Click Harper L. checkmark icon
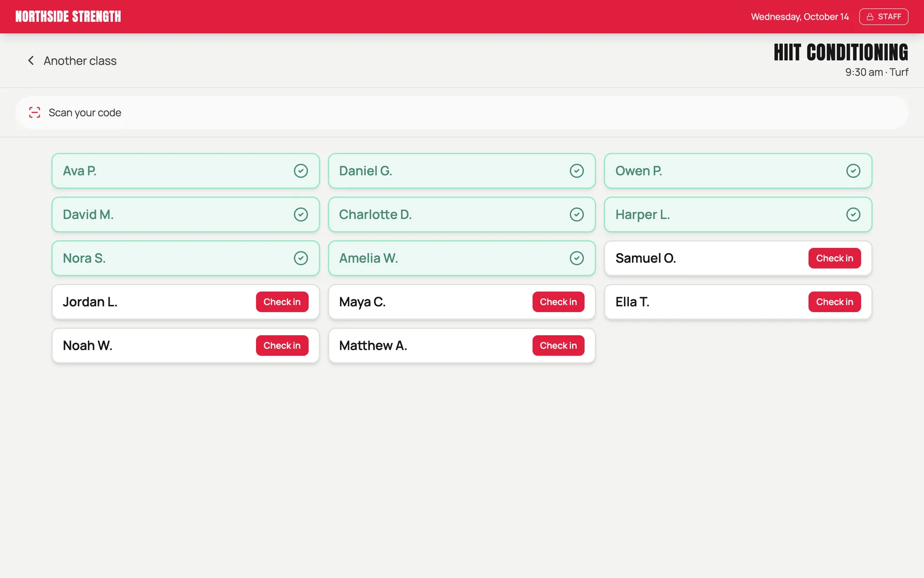The width and height of the screenshot is (924, 578). [x=853, y=214]
